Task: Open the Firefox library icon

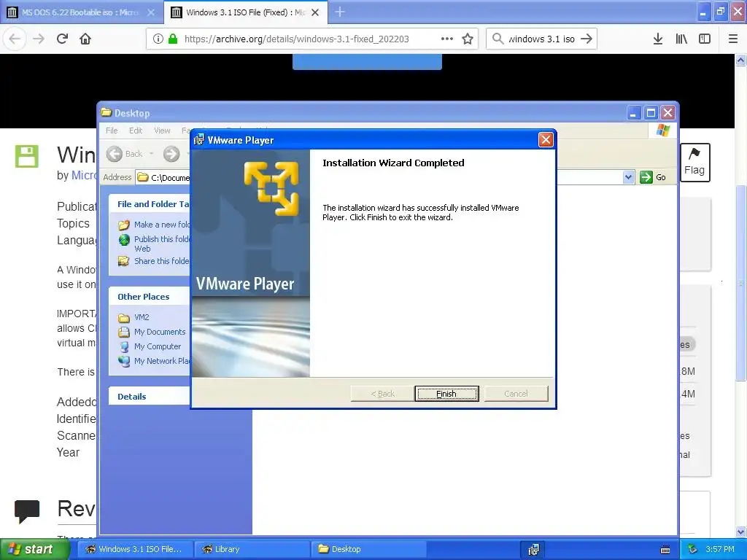Action: click(x=681, y=39)
